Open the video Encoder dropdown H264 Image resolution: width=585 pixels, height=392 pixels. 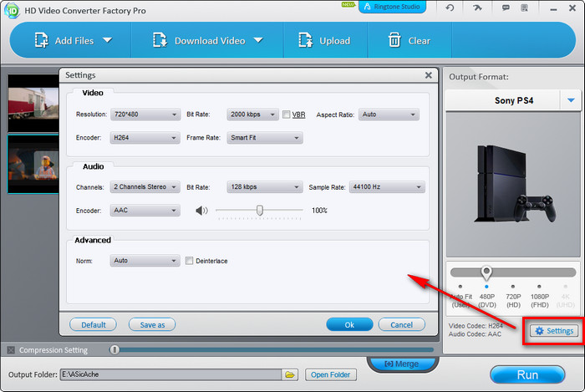click(x=145, y=138)
